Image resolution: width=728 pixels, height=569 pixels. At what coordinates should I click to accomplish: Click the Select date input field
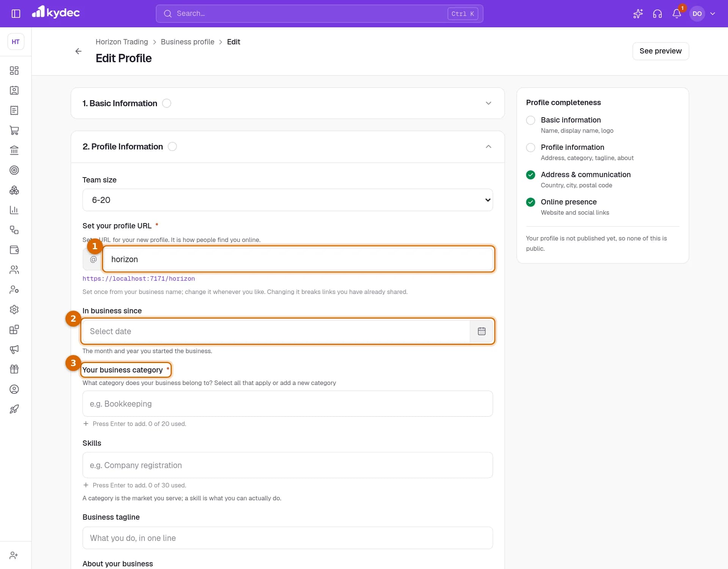coord(276,331)
